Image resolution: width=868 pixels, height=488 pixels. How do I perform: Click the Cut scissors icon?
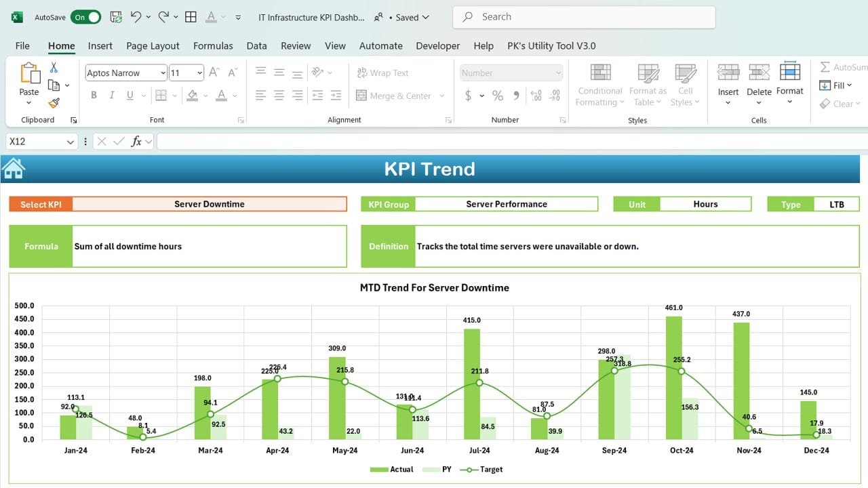click(54, 68)
